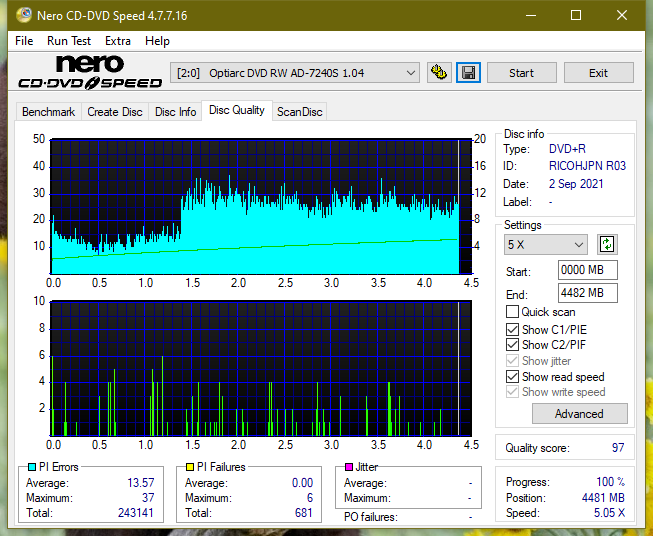Click the Start position field 0000 MB
Viewport: 653px width, 536px height.
588,270
